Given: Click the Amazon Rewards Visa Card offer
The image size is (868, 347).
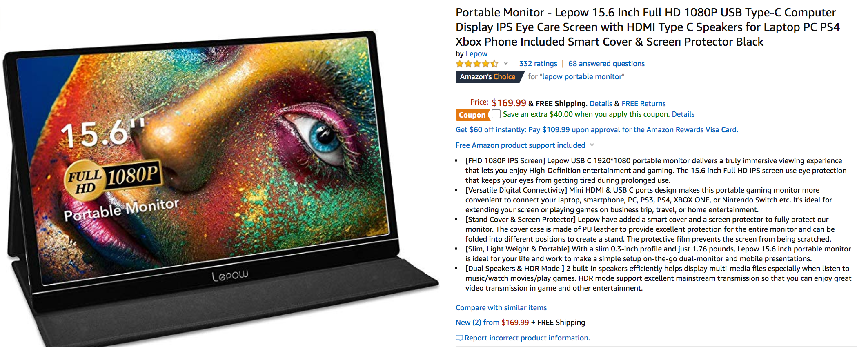Looking at the screenshot, I should click(x=596, y=130).
